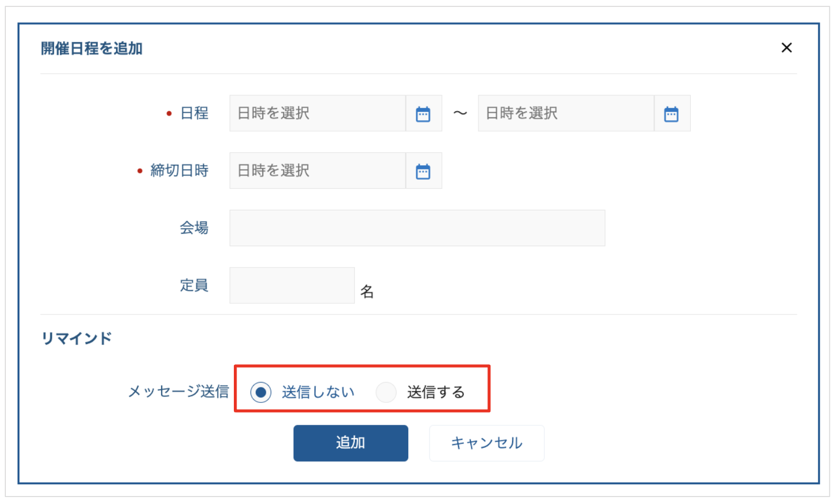Click the 定員 number input box

tap(292, 285)
